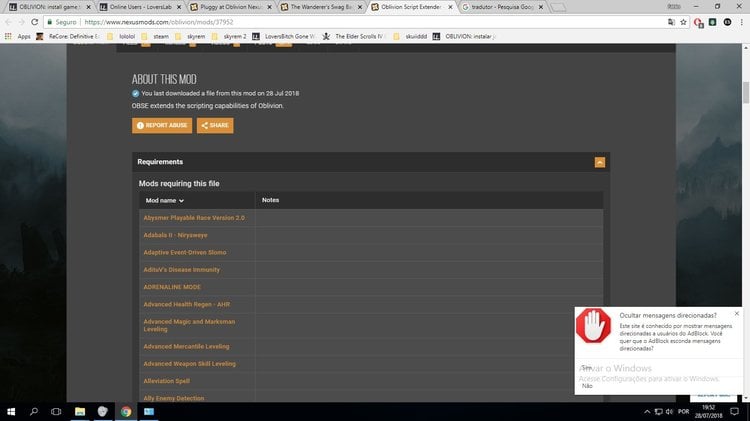This screenshot has width=750, height=421.
Task: Open the skyrem bookmarks folder
Action: coord(190,36)
